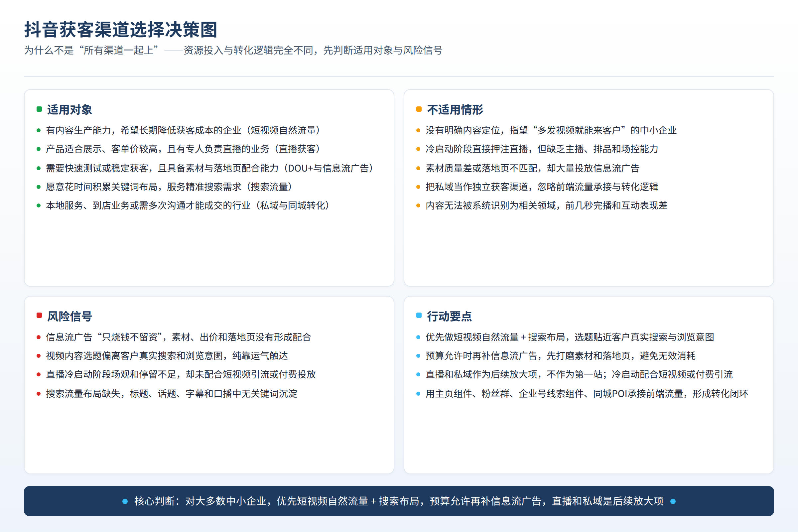Click the line 优先做短视频自然流量 + 搜索布局，选题贴近

[x=570, y=337]
